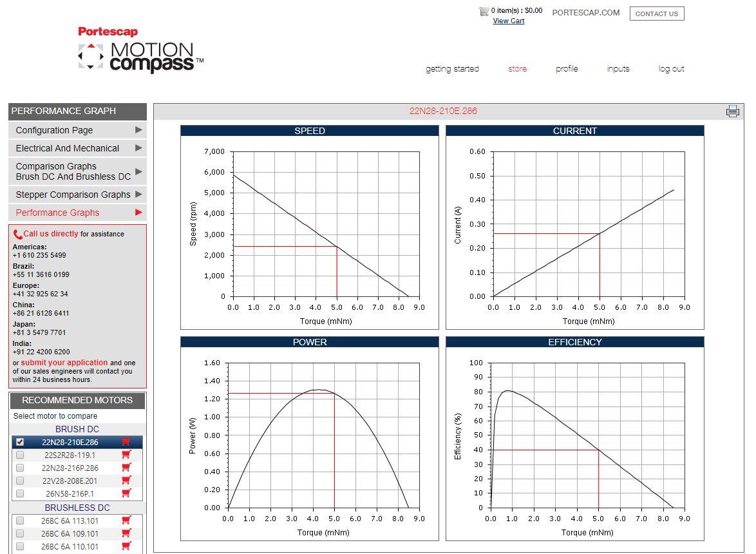Click the BRUSH DC section heading
Screen dimensions: 756x554
(x=77, y=429)
